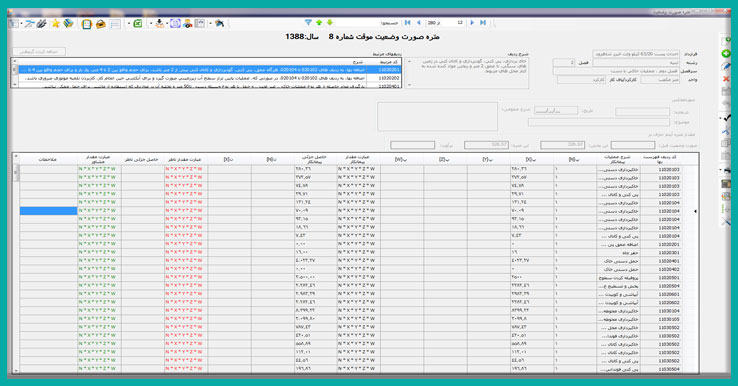The image size is (738, 386).
Task: Click the orange printer/fax toolbar icon
Action: point(100,24)
